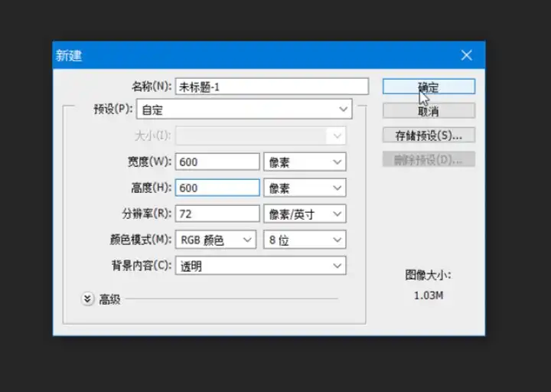
Task: Open the 像素/英寸 resolution unit dropdown
Action: pyautogui.click(x=305, y=214)
